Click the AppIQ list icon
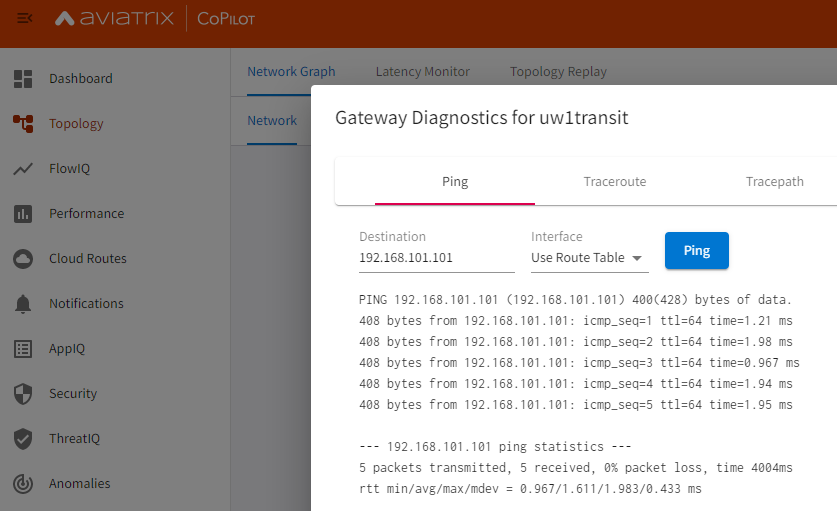 point(23,349)
